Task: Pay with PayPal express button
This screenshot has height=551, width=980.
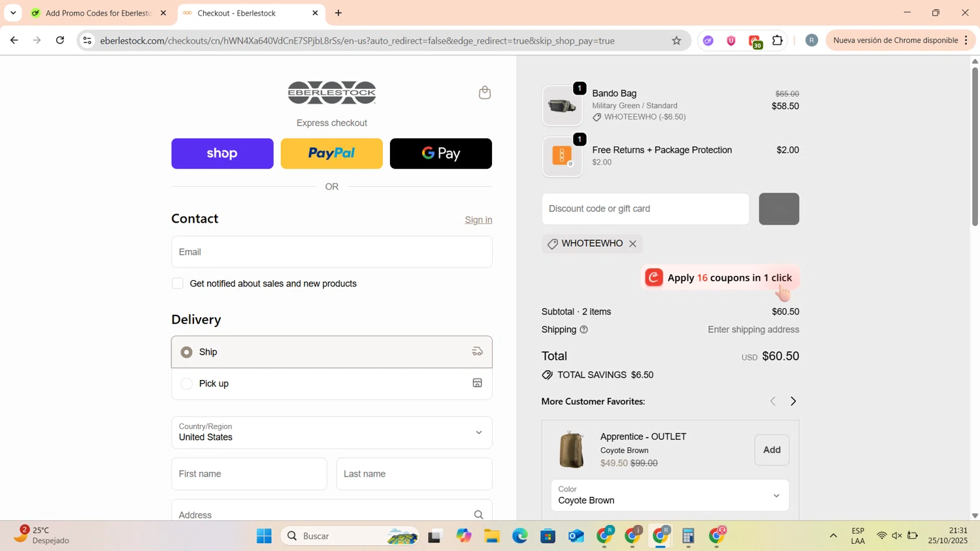Action: coord(331,153)
